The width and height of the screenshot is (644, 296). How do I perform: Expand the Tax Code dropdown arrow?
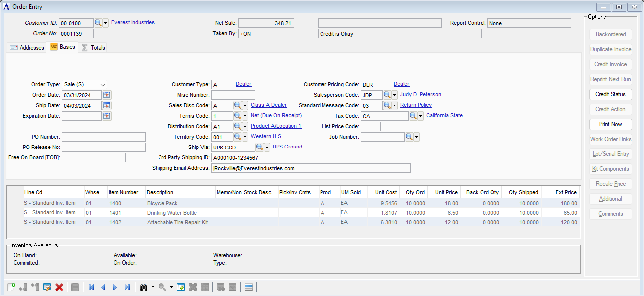[x=420, y=116]
